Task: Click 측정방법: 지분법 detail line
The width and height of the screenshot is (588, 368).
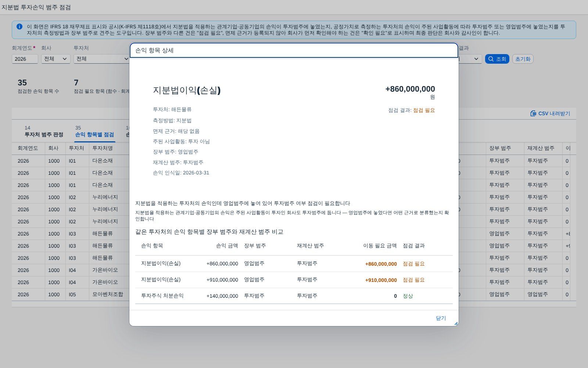Action: coord(172,120)
